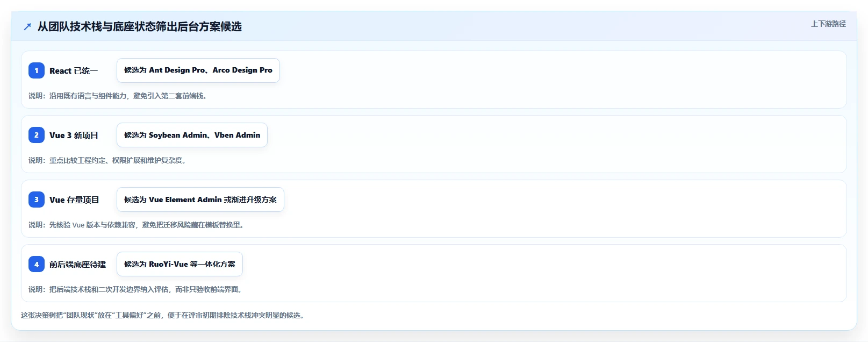Open the Ant Design Pro、Arco Design Pro candidate chip
This screenshot has height=342, width=868.
pyautogui.click(x=198, y=70)
